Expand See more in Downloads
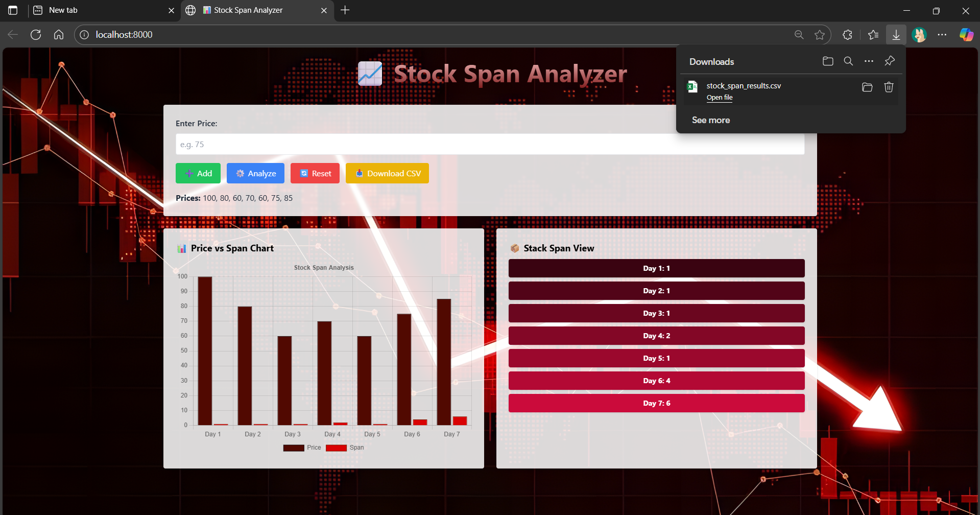980x515 pixels. [710, 120]
